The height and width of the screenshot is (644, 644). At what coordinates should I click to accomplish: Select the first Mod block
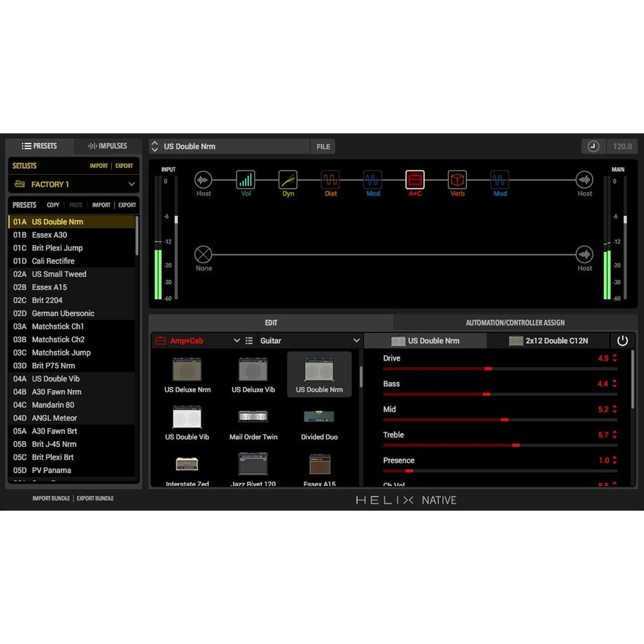372,180
